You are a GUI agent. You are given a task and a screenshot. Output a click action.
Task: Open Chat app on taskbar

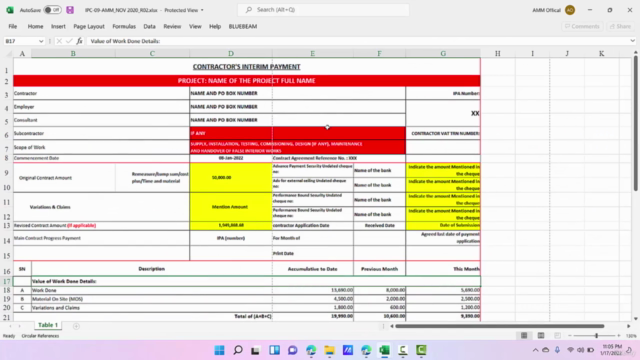[293, 350]
